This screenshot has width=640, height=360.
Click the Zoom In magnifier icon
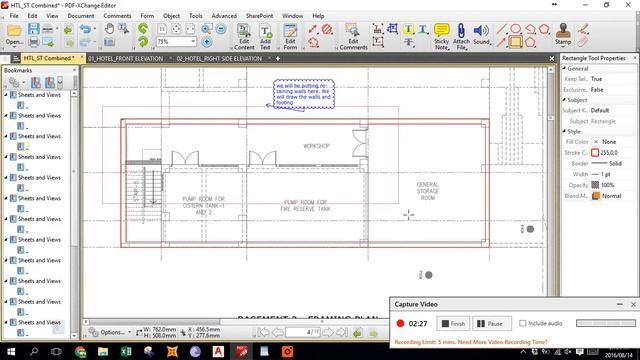[206, 29]
